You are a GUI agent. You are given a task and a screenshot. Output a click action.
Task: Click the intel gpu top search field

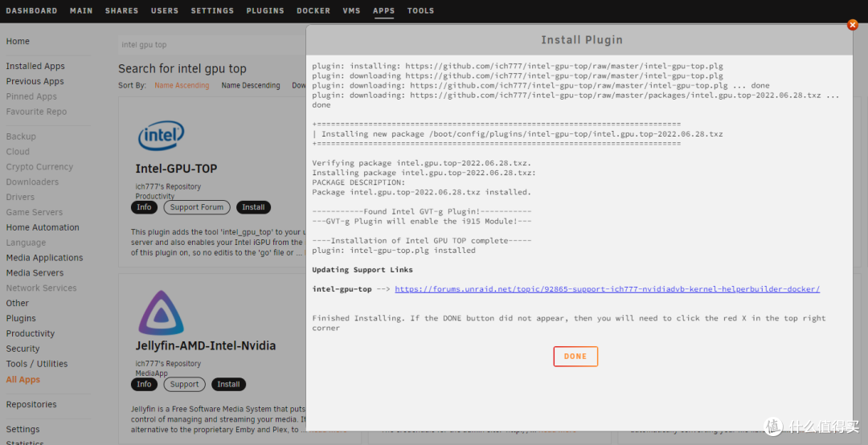click(209, 45)
